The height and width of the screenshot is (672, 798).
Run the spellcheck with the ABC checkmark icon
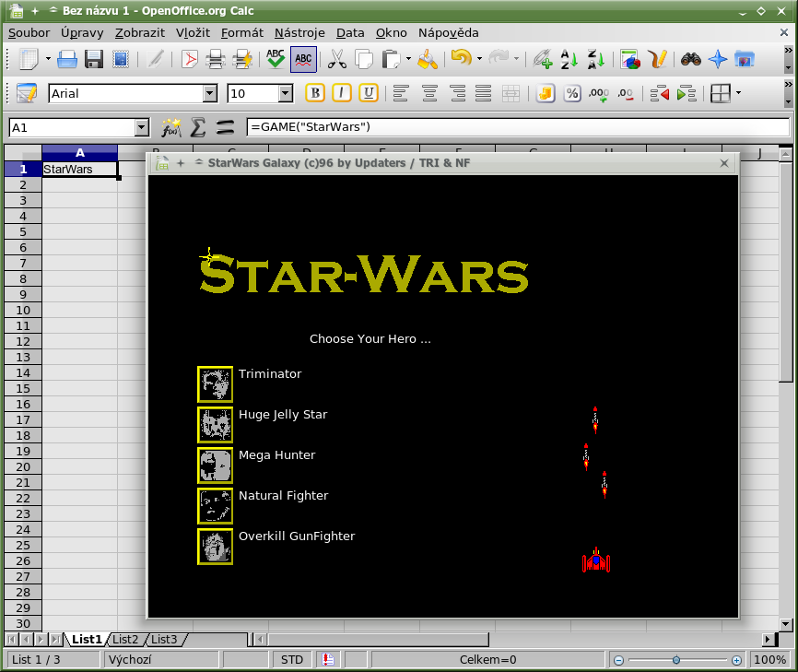(276, 59)
